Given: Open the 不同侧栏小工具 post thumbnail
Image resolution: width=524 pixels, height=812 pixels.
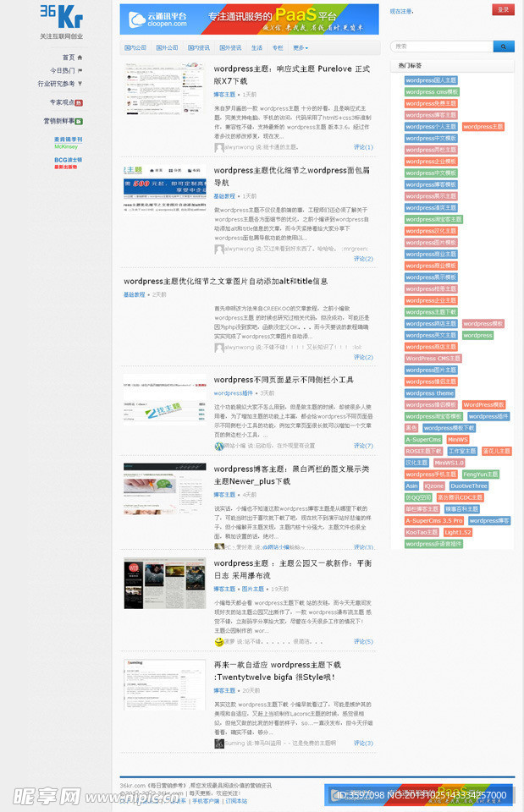Looking at the screenshot, I should click(x=164, y=399).
